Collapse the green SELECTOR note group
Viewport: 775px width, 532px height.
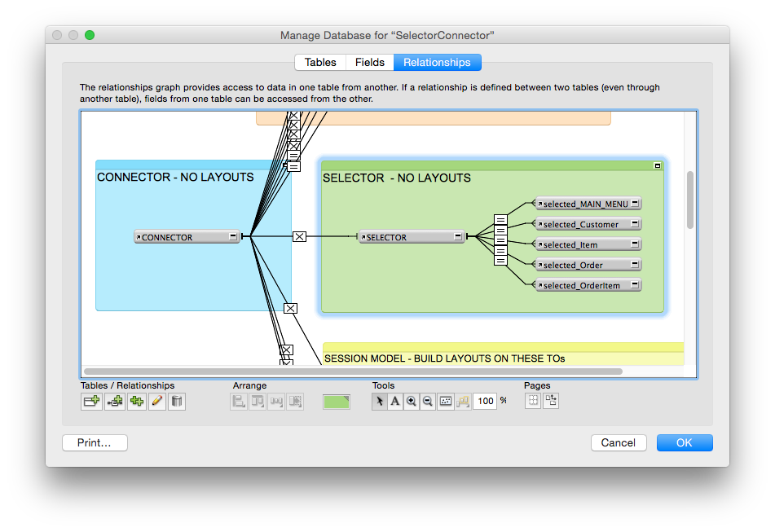pos(658,165)
